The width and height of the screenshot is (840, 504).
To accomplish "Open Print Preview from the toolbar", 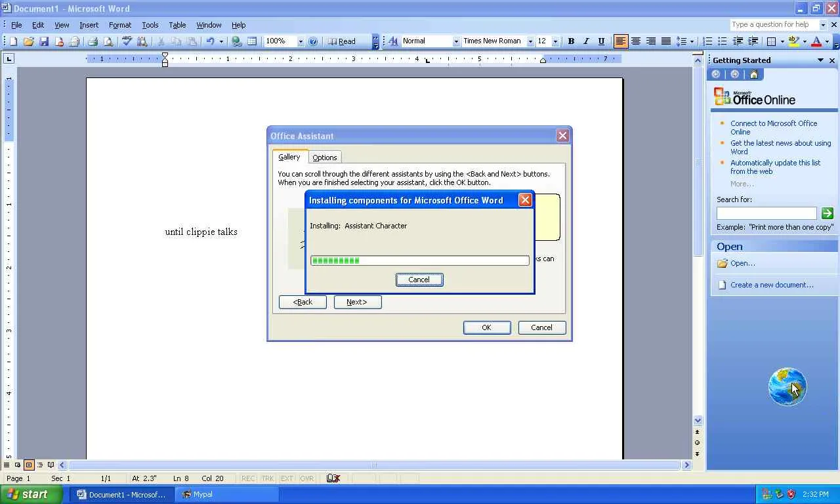I will point(108,41).
